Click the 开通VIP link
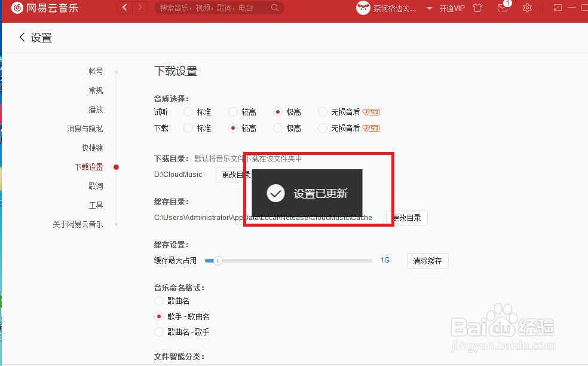This screenshot has width=588, height=366. pyautogui.click(x=452, y=8)
